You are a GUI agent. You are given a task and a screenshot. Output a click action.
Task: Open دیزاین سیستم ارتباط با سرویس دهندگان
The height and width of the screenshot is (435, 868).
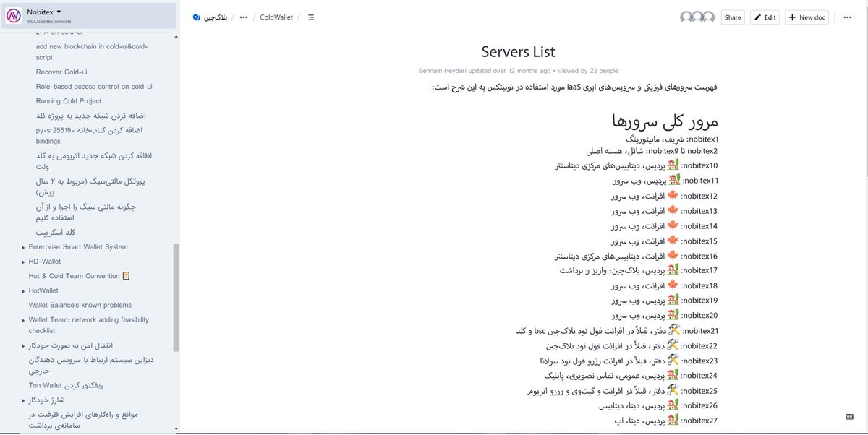pyautogui.click(x=92, y=365)
